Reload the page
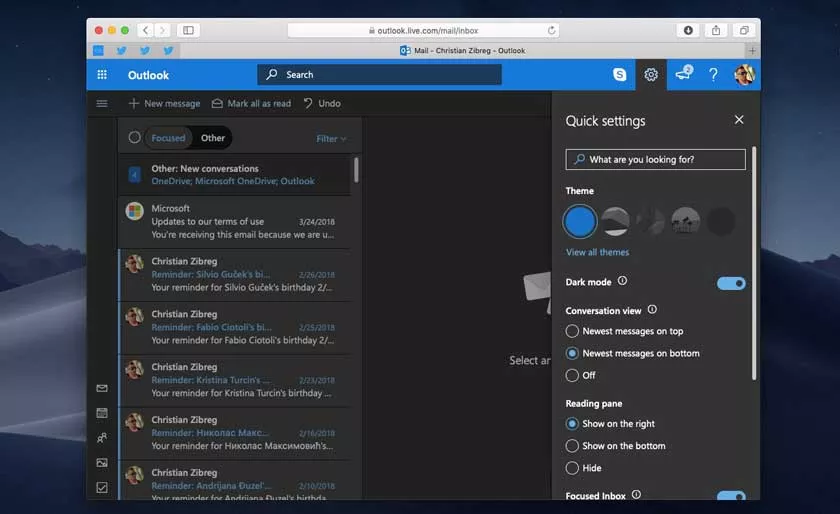 pyautogui.click(x=551, y=30)
